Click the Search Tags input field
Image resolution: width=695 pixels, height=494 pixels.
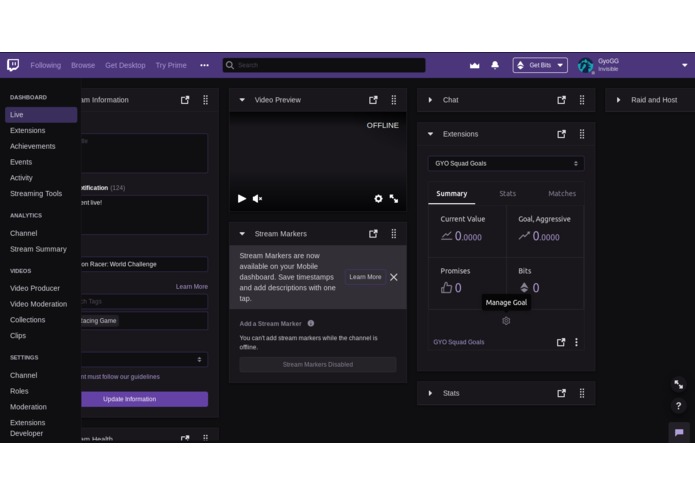(144, 301)
